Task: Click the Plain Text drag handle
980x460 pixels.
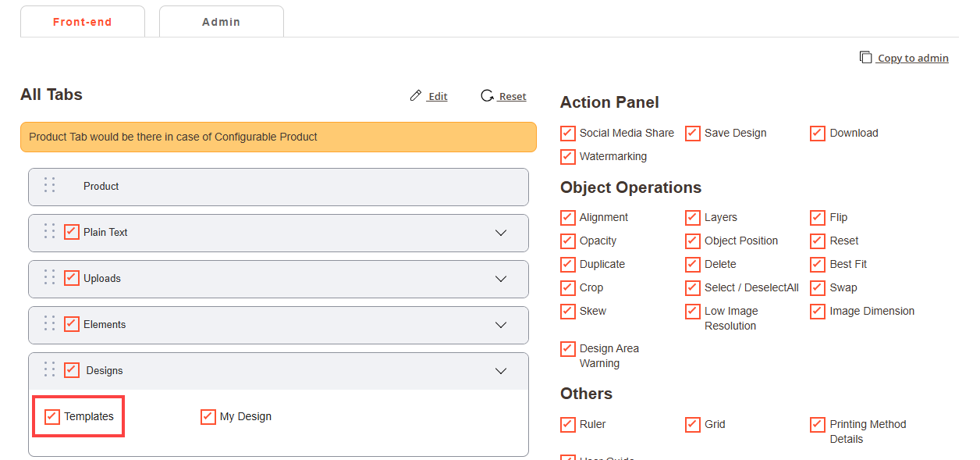Action: [50, 231]
